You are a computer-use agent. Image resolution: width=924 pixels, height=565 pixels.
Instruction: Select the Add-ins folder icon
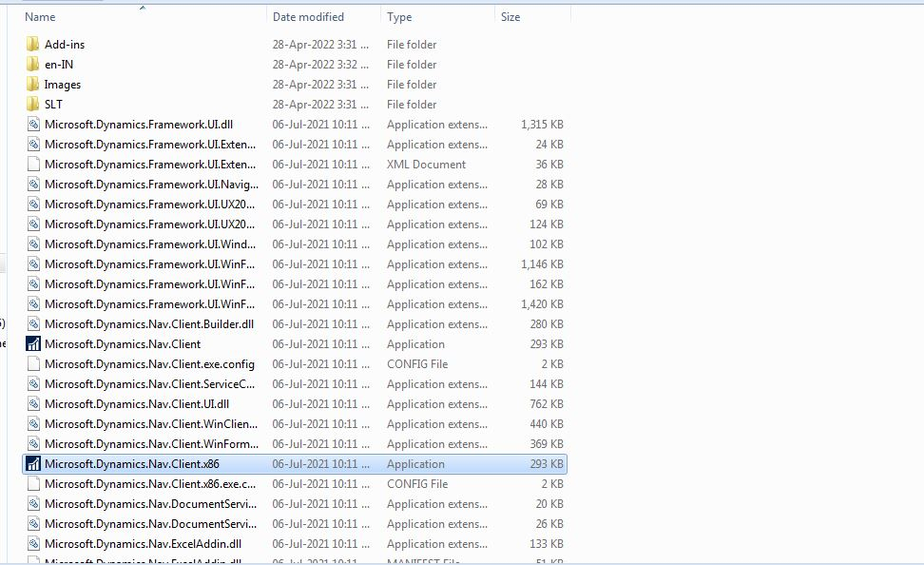(33, 45)
